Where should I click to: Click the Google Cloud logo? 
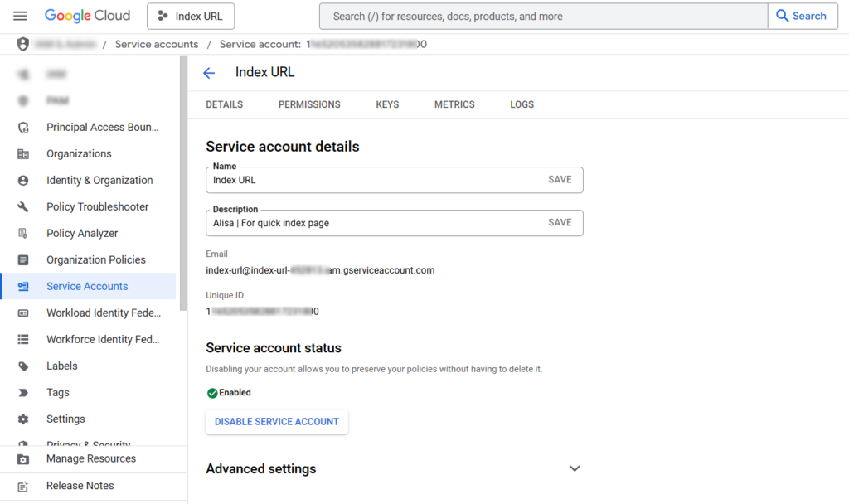pyautogui.click(x=87, y=15)
